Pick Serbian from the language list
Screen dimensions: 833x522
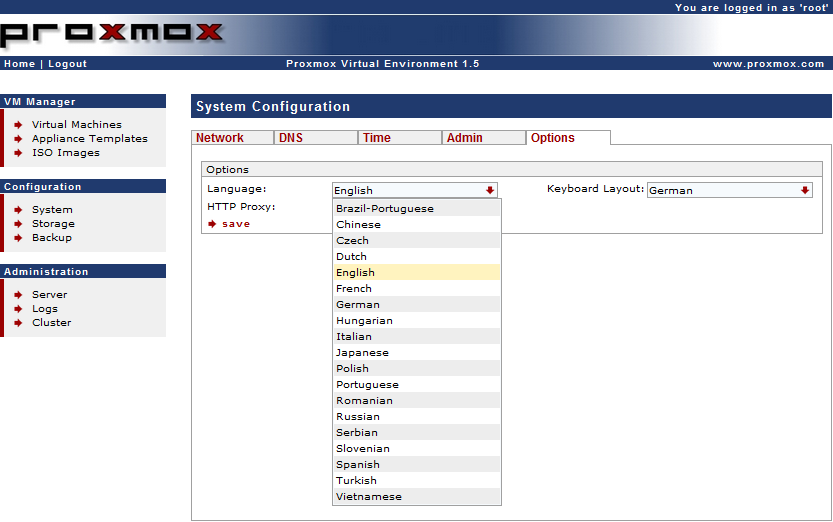click(x=417, y=432)
